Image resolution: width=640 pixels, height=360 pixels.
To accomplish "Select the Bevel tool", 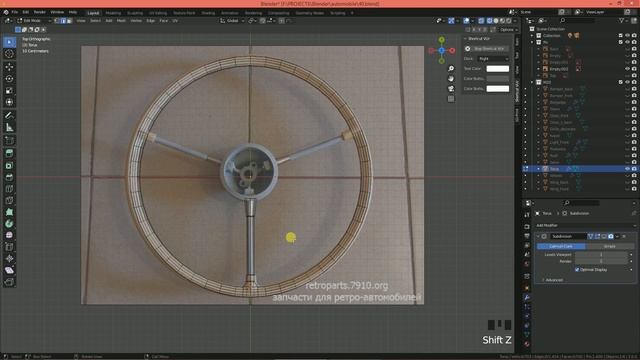I will point(9,177).
